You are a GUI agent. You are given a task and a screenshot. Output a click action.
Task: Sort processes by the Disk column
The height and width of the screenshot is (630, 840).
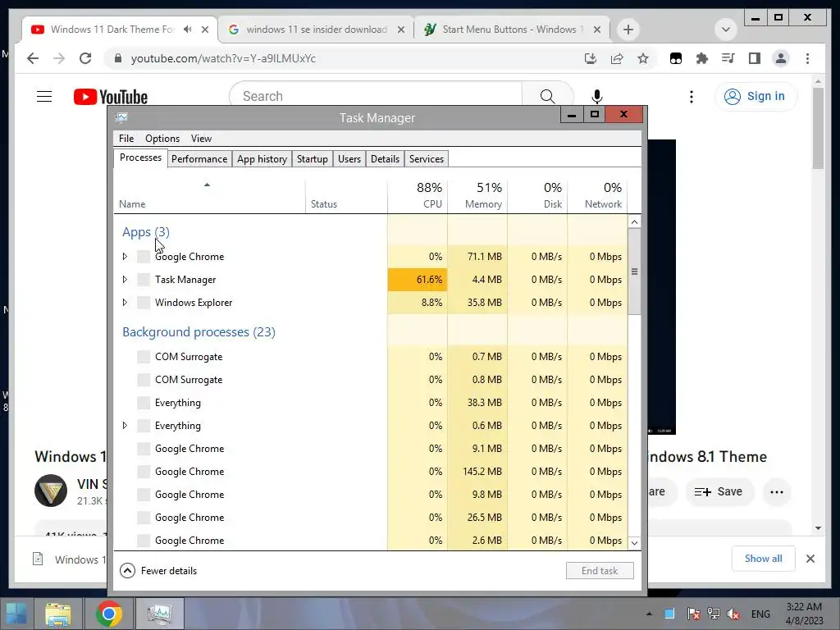[537, 195]
